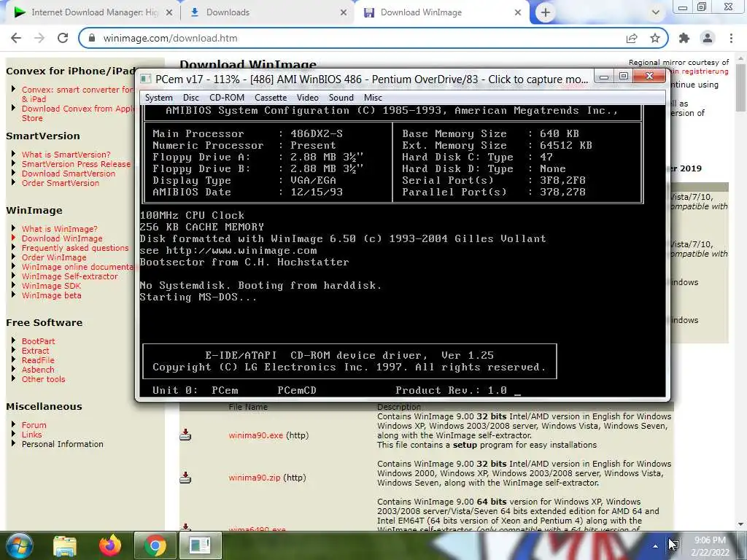Open PCem CD-ROM menu
Image resolution: width=747 pixels, height=560 pixels.
click(x=227, y=98)
